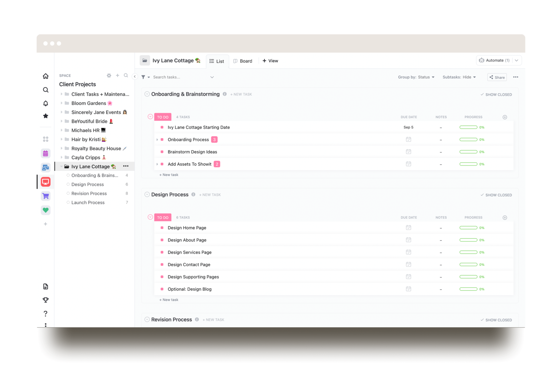Open the trophy achievements icon

[x=45, y=300]
